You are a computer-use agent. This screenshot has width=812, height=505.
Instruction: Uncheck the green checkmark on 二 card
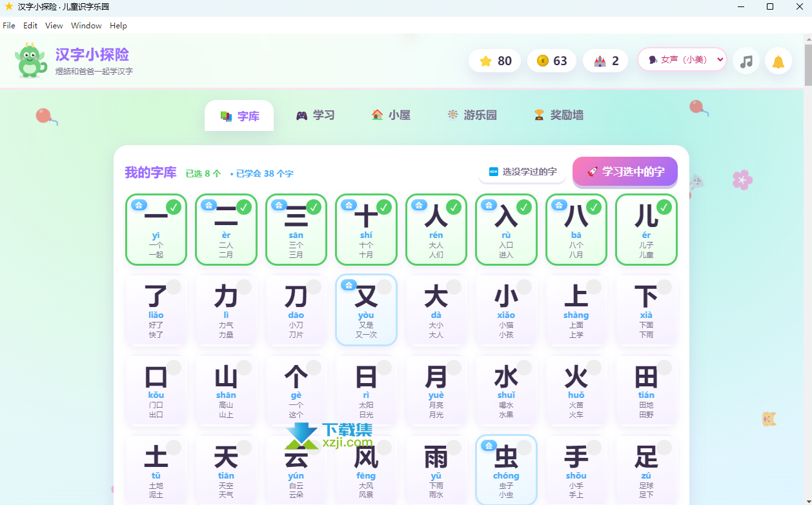tap(244, 207)
